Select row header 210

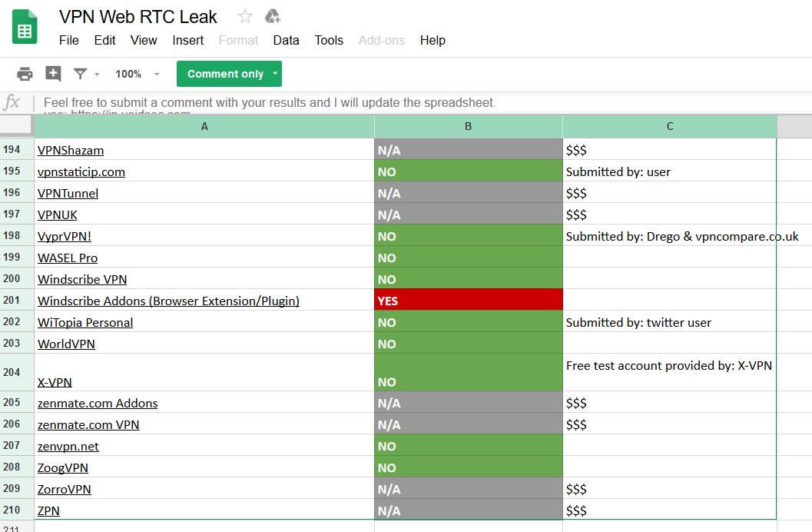pyautogui.click(x=17, y=510)
